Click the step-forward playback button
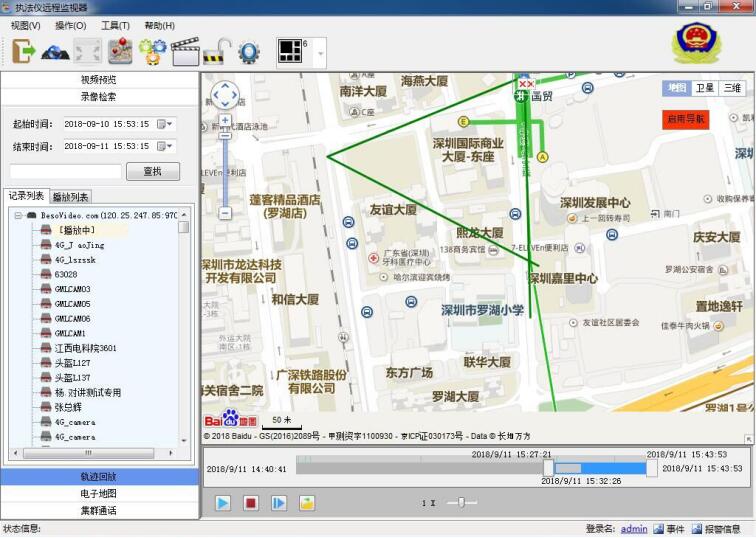 click(279, 503)
